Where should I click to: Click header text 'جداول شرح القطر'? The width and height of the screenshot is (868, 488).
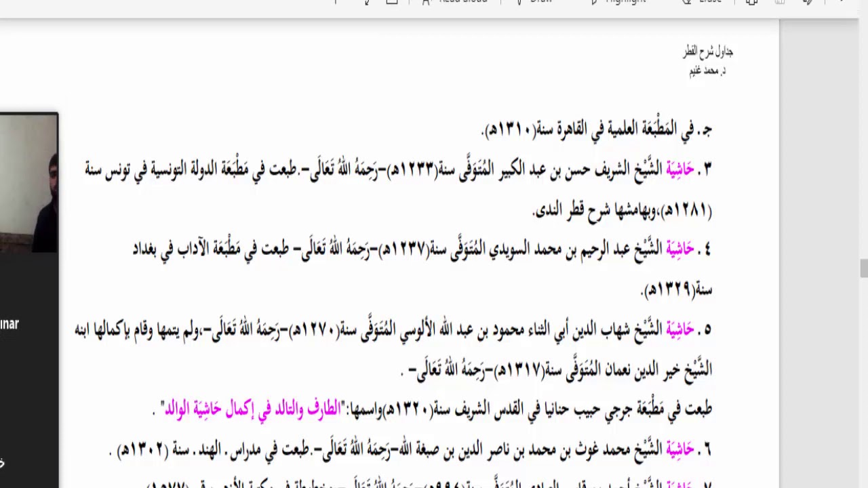click(708, 52)
